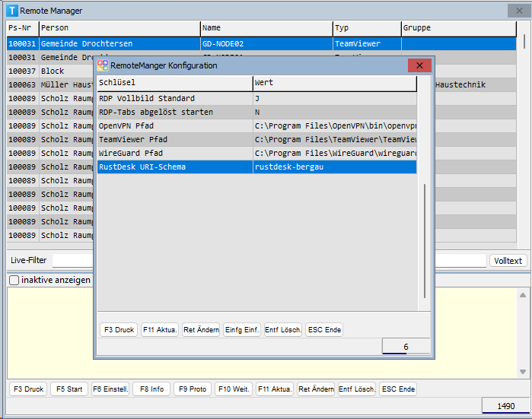Image resolution: width=532 pixels, height=419 pixels.
Task: Click Entf Lösch. in the Konfiguration dialog
Action: [283, 330]
